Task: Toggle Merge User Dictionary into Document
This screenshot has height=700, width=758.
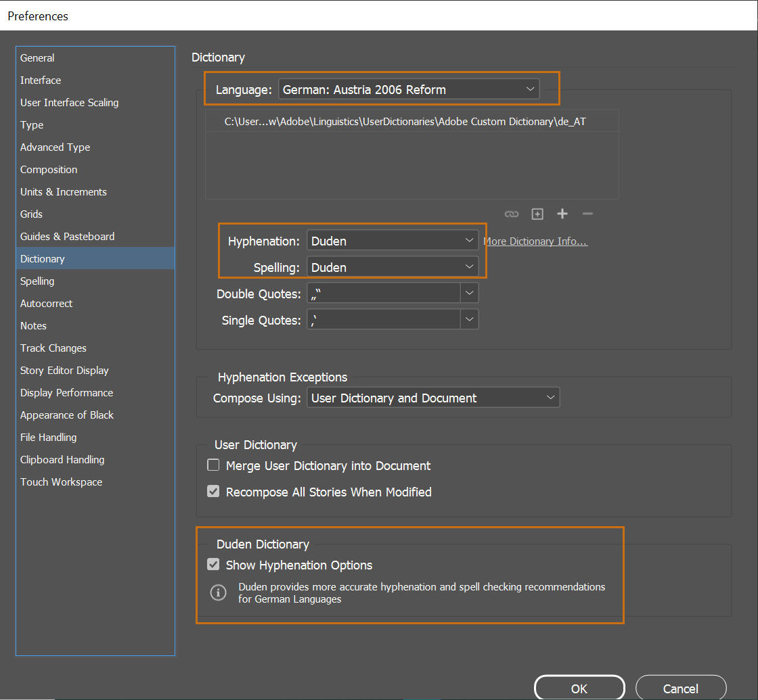Action: (214, 465)
